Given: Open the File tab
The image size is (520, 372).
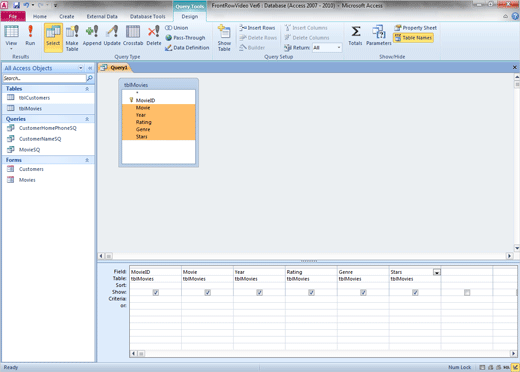Looking at the screenshot, I should pyautogui.click(x=13, y=16).
